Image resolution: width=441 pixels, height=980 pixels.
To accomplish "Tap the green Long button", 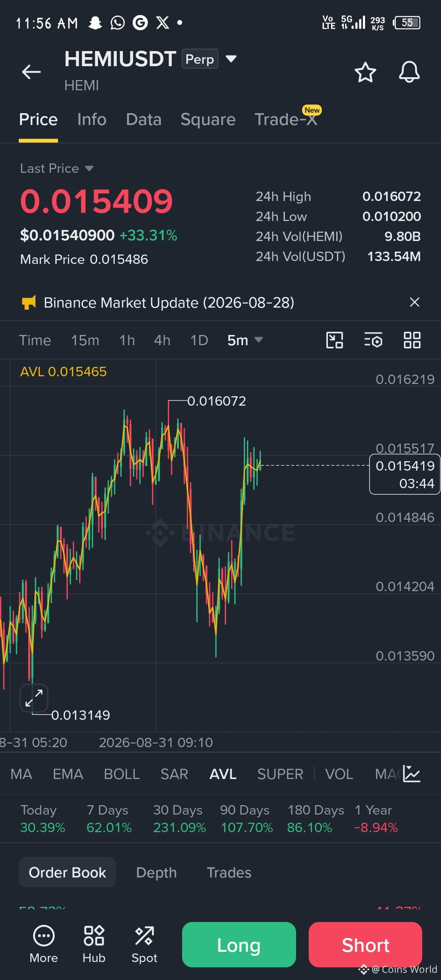I will (x=239, y=944).
